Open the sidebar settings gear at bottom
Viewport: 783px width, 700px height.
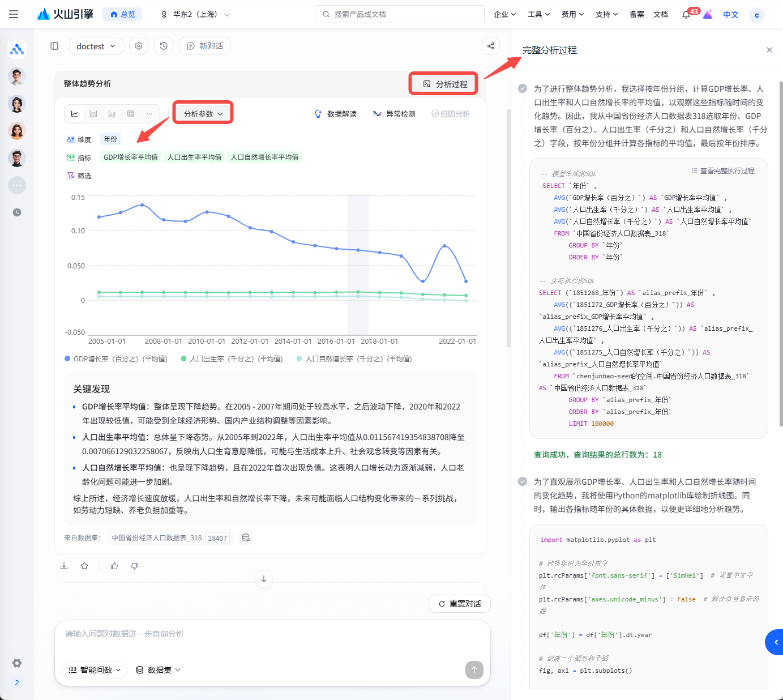pos(17,663)
